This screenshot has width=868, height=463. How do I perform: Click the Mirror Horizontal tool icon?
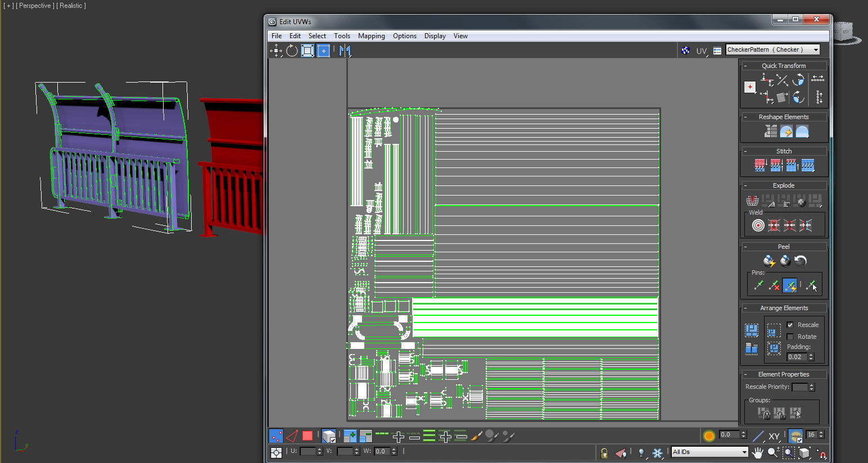345,51
